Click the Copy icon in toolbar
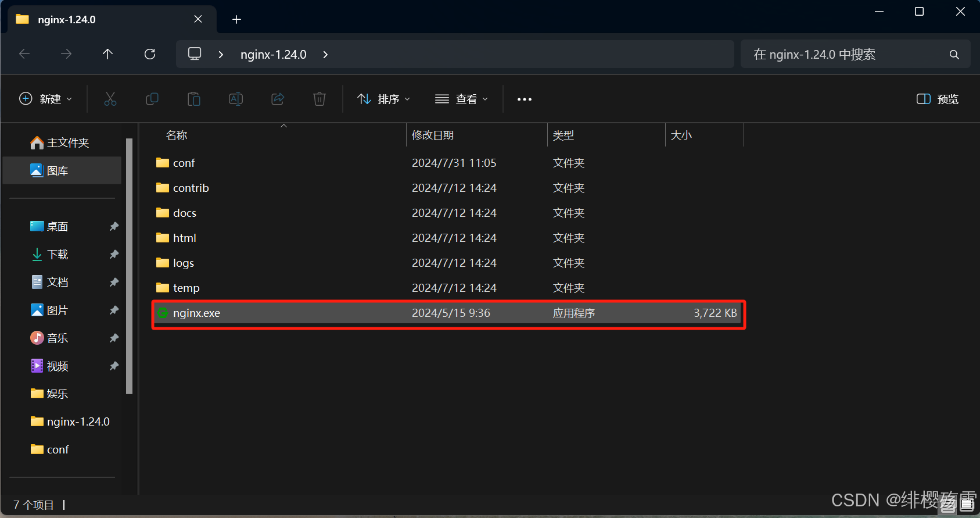Image resolution: width=980 pixels, height=518 pixels. [152, 99]
